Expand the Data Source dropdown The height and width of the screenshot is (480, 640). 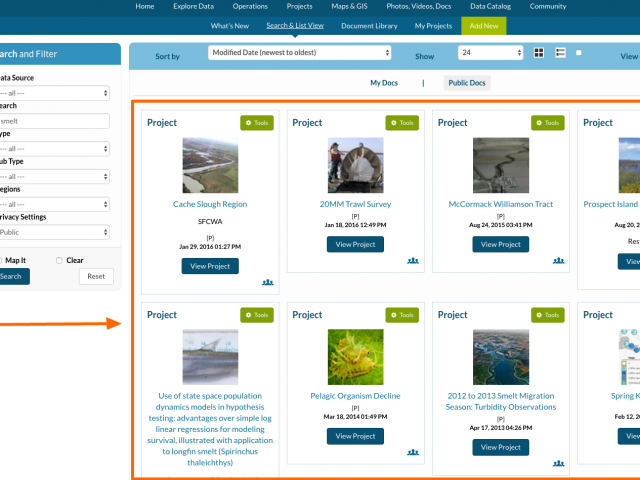54,93
